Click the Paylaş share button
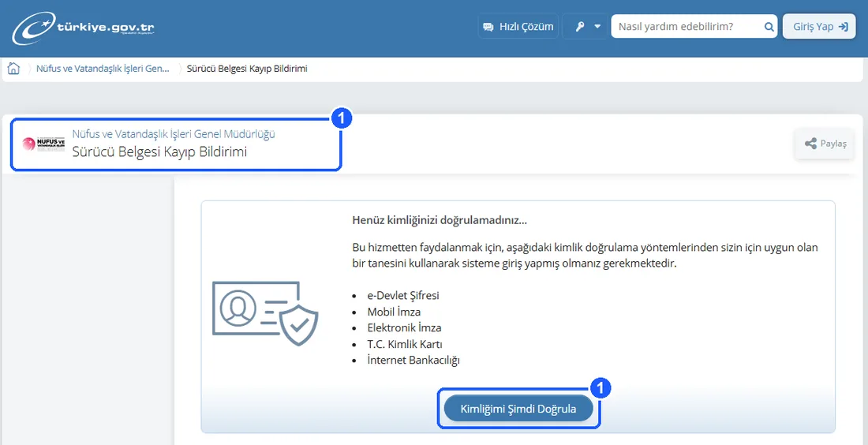Image resolution: width=868 pixels, height=445 pixels. click(x=825, y=144)
